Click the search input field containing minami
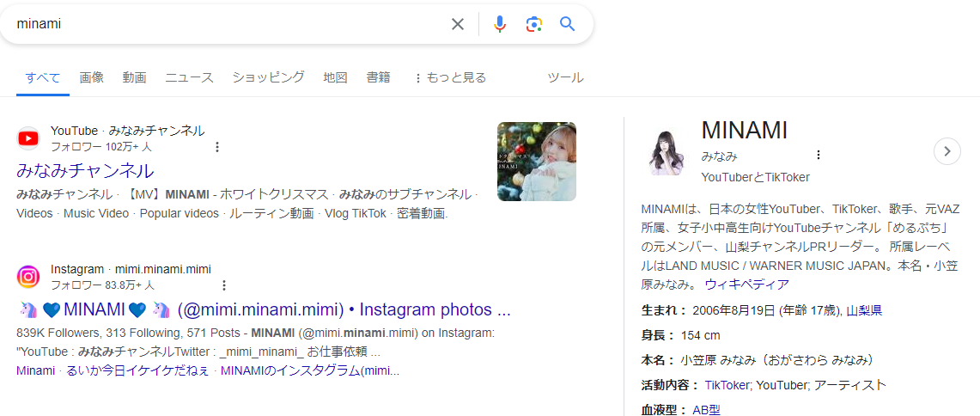This screenshot has height=416, width=980. click(x=228, y=24)
